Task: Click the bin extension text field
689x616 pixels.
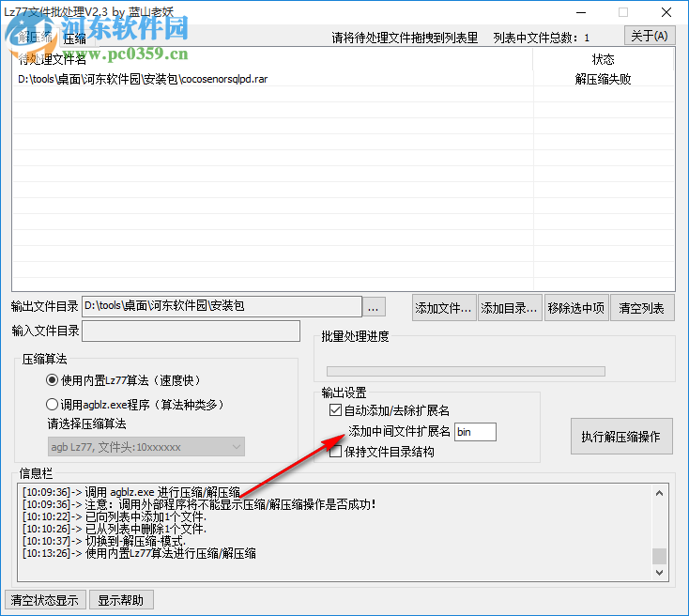Action: [475, 432]
